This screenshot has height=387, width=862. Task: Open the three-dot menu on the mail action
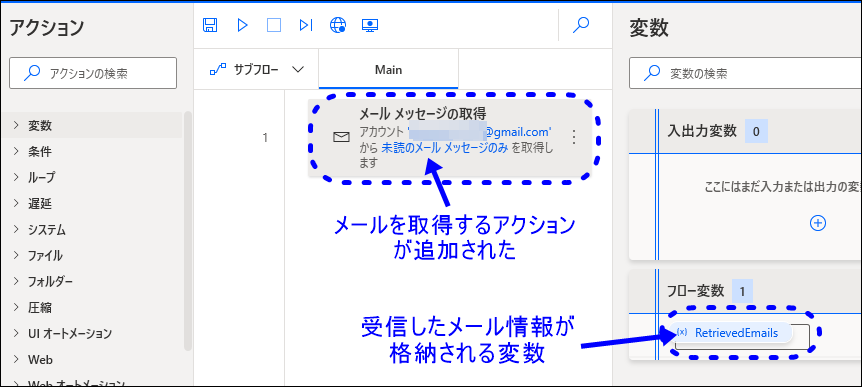tap(574, 137)
